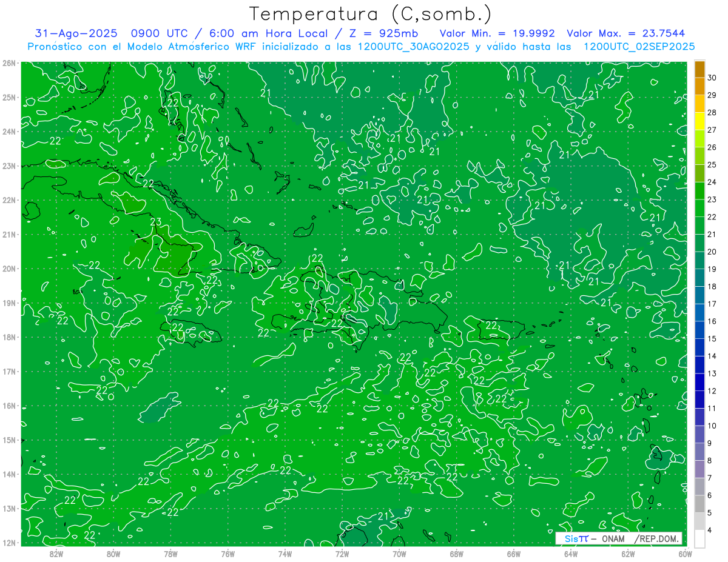Screen dimensions: 728x562
Task: Click the '19' color scale label
Action: point(712,269)
